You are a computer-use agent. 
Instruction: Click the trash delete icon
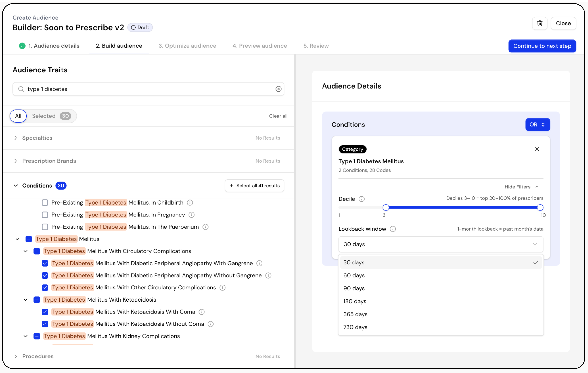coord(540,23)
